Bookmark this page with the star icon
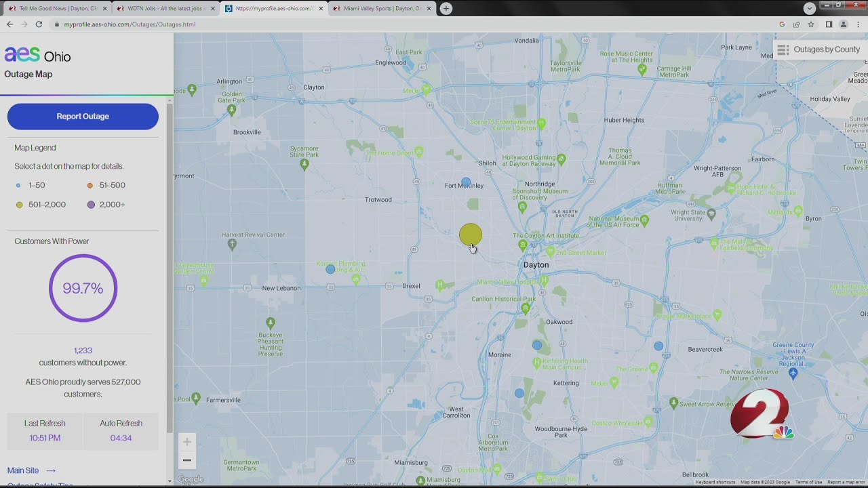The height and width of the screenshot is (488, 868). point(811,24)
